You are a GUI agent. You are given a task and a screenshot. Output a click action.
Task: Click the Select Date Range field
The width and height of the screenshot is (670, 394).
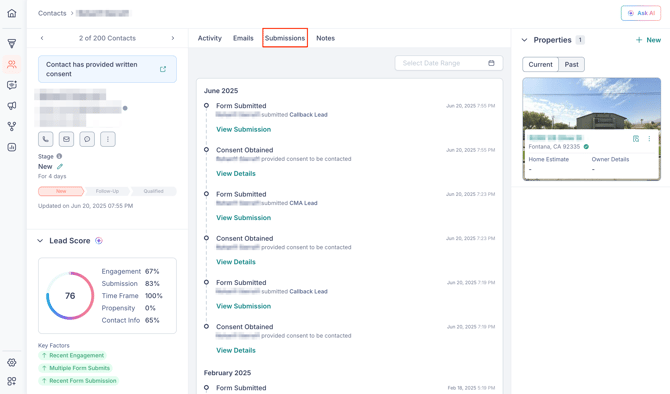449,63
